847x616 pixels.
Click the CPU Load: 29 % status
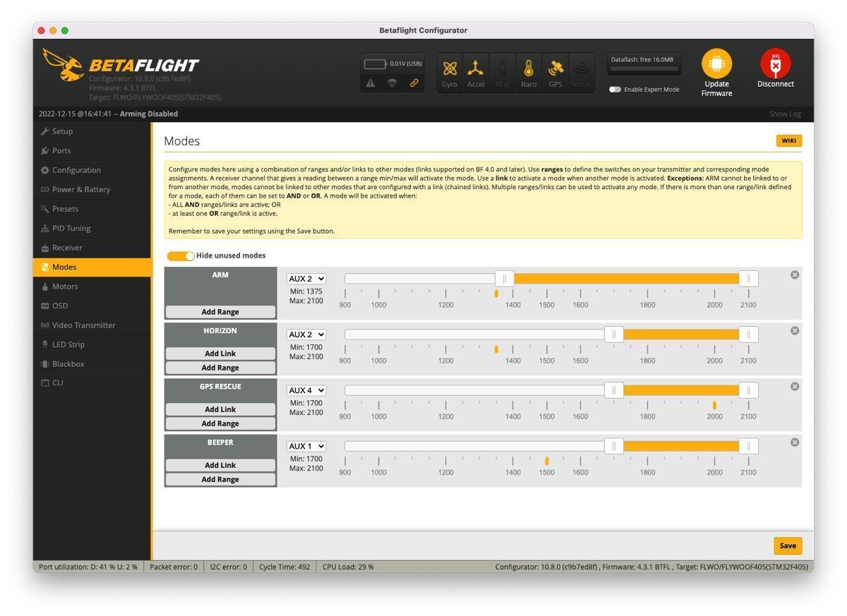coord(349,567)
